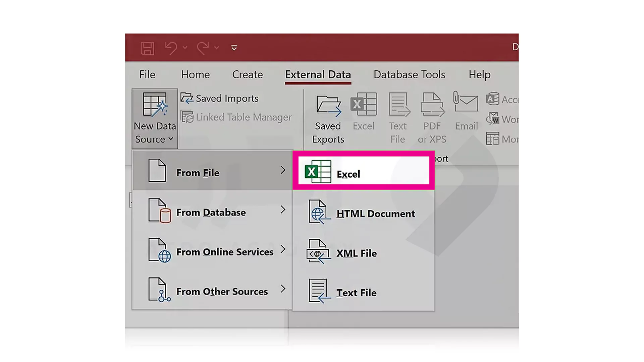Select the External Data tab
The width and height of the screenshot is (644, 362).
click(318, 74)
